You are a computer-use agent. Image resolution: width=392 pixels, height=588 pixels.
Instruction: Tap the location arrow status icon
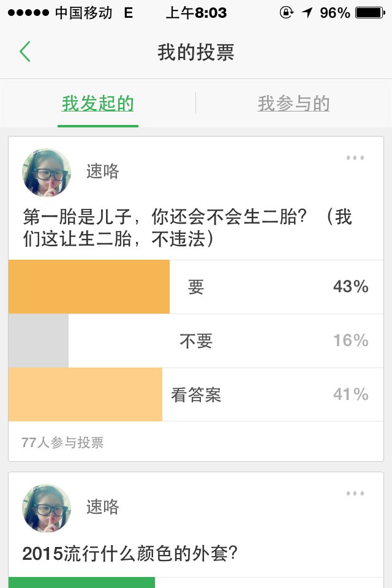pyautogui.click(x=307, y=12)
